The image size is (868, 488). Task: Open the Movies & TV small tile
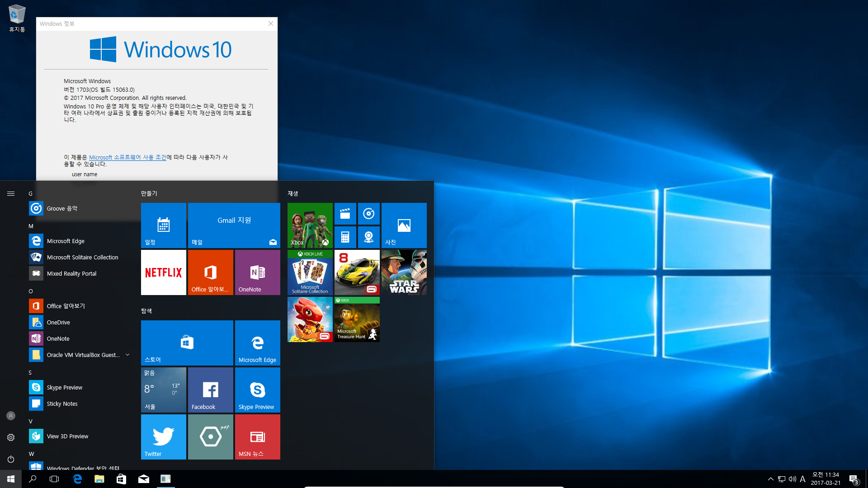tap(345, 214)
